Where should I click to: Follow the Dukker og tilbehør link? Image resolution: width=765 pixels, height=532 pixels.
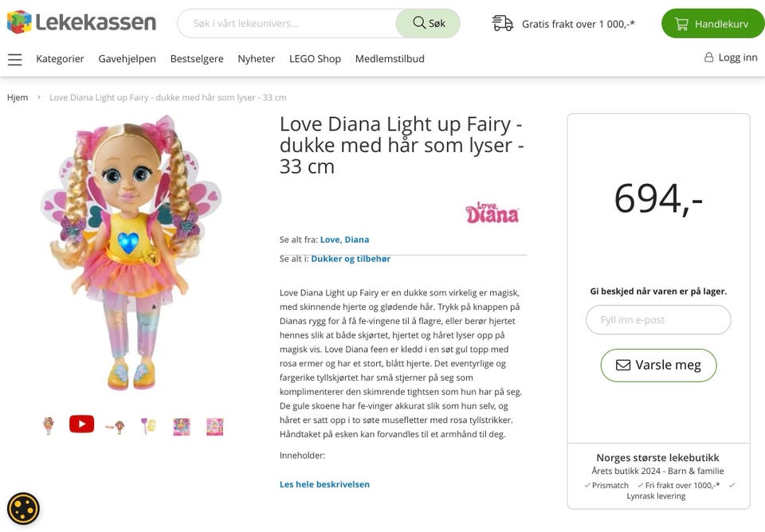pyautogui.click(x=351, y=259)
